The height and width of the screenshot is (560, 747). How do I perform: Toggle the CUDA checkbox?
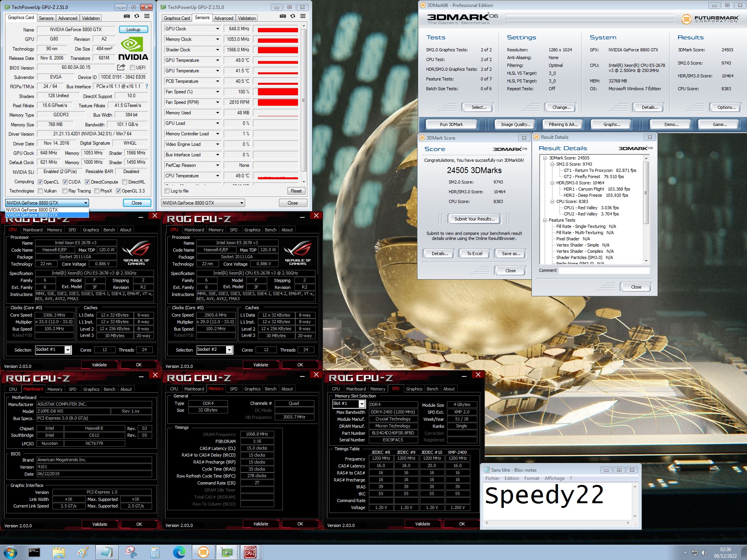click(65, 182)
